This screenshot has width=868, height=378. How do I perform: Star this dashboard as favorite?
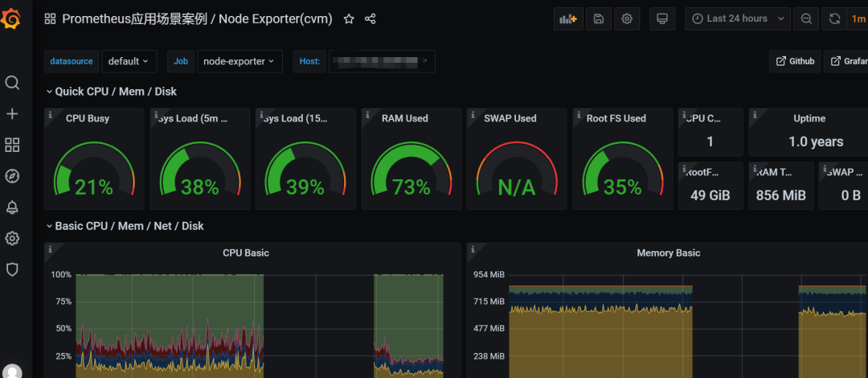[349, 18]
